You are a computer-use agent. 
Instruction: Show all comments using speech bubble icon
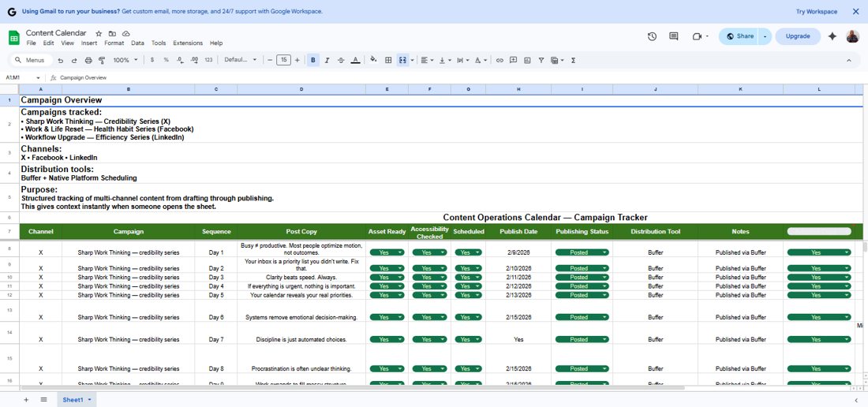674,36
